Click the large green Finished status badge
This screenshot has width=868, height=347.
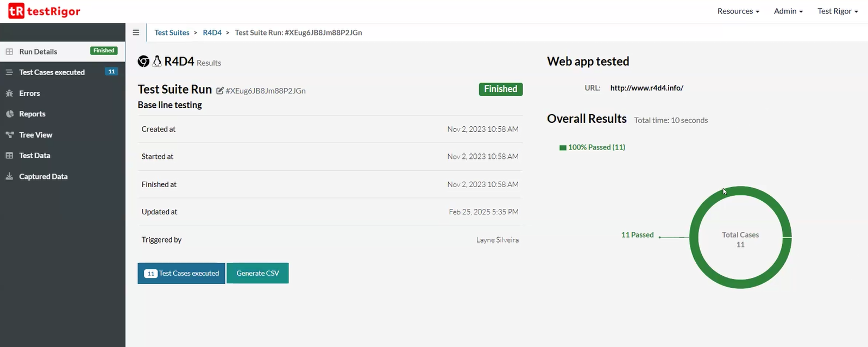coord(501,89)
